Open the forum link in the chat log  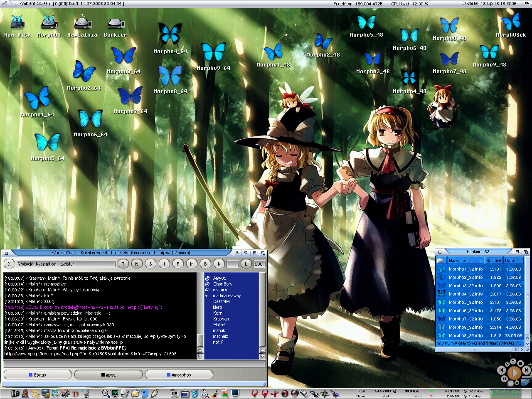click(90, 354)
